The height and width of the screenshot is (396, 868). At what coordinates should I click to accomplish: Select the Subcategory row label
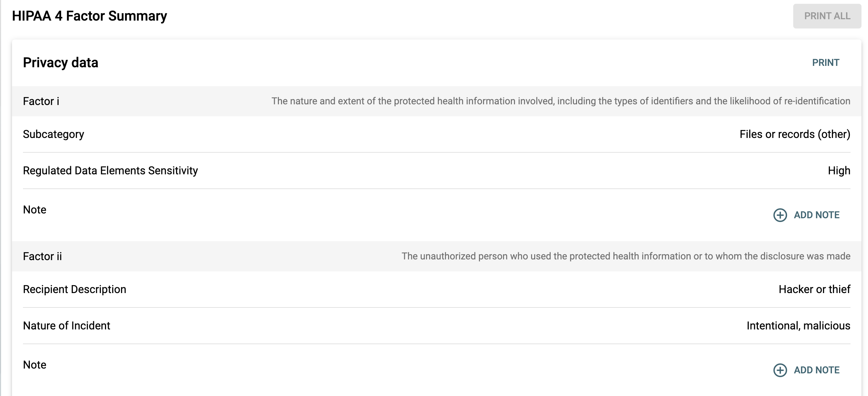point(54,134)
